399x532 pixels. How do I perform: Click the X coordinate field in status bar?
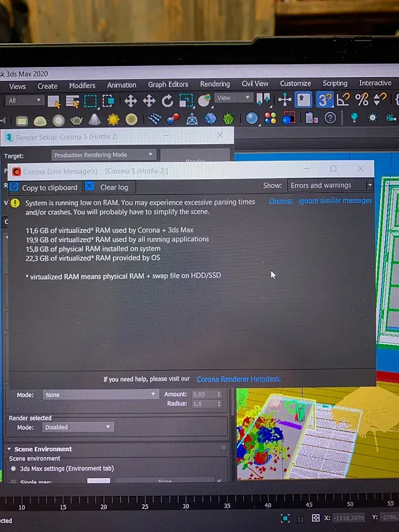pyautogui.click(x=349, y=518)
